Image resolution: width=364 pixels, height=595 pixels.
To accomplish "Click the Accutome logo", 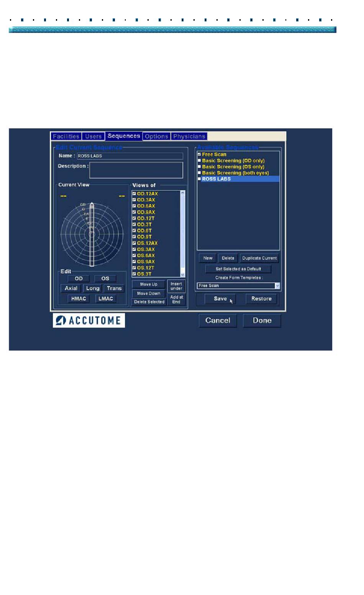I will [x=89, y=320].
